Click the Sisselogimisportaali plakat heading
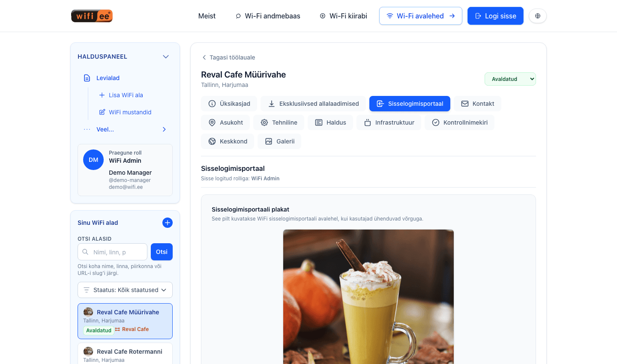This screenshot has width=617, height=364. coord(250,209)
